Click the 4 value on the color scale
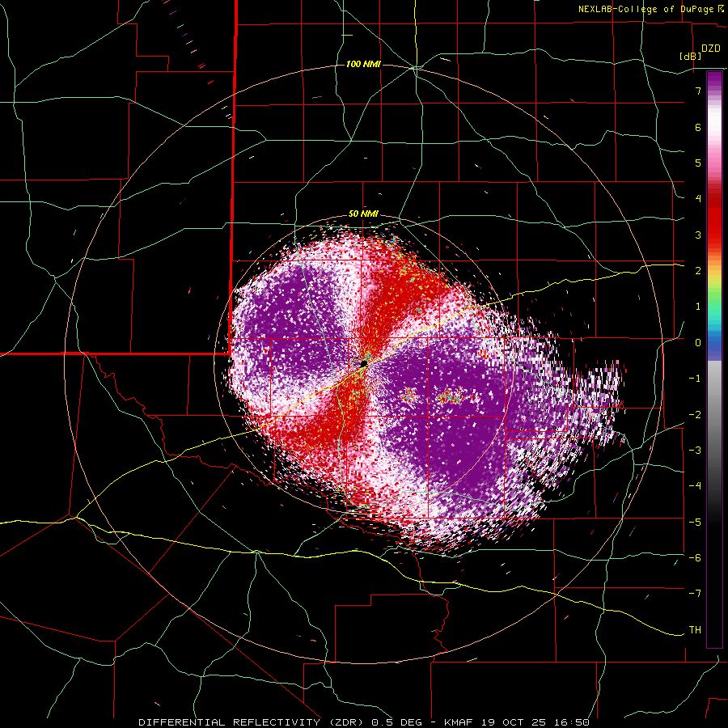 click(698, 199)
